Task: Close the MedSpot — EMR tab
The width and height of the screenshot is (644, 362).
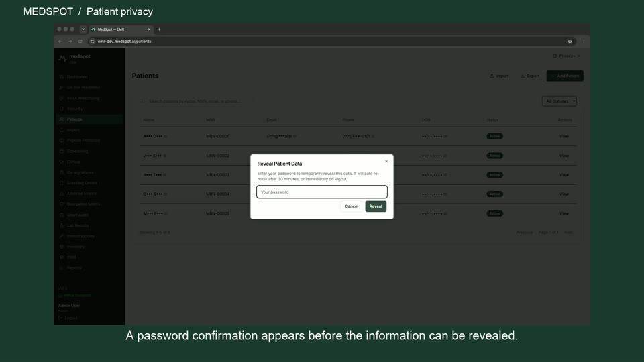Action: click(x=149, y=29)
